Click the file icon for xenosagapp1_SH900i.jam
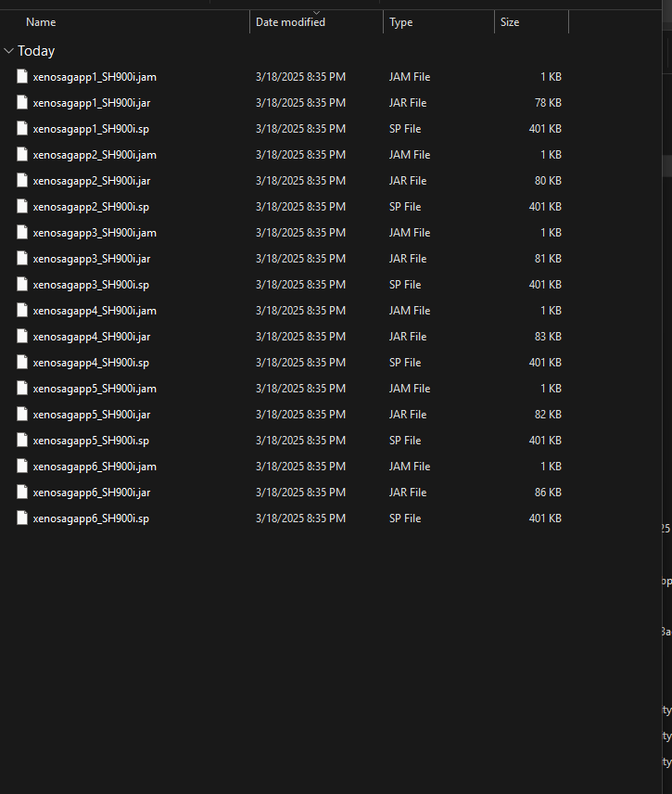672x794 pixels. [22, 77]
